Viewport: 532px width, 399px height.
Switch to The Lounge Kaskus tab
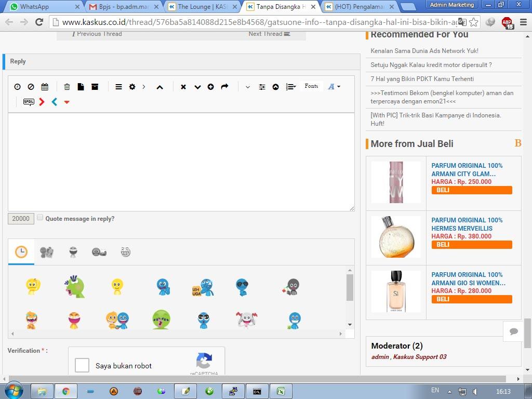[x=203, y=6]
